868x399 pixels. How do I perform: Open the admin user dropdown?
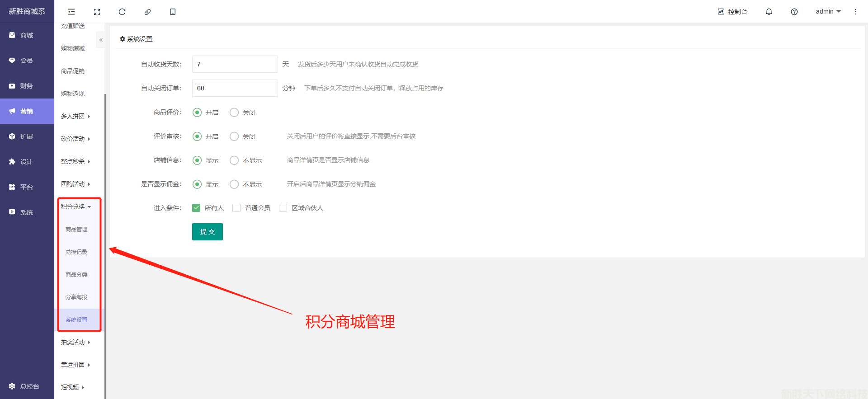(828, 12)
